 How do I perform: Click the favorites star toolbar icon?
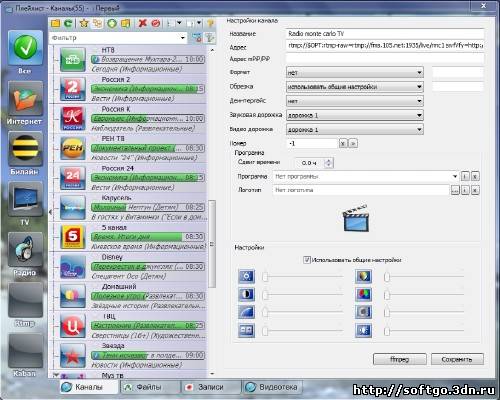84,23
